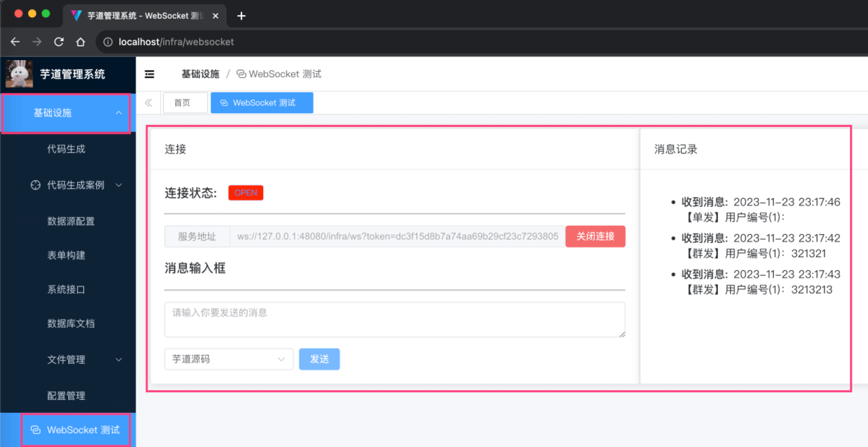Click the forward navigation arrow

pyautogui.click(x=37, y=42)
